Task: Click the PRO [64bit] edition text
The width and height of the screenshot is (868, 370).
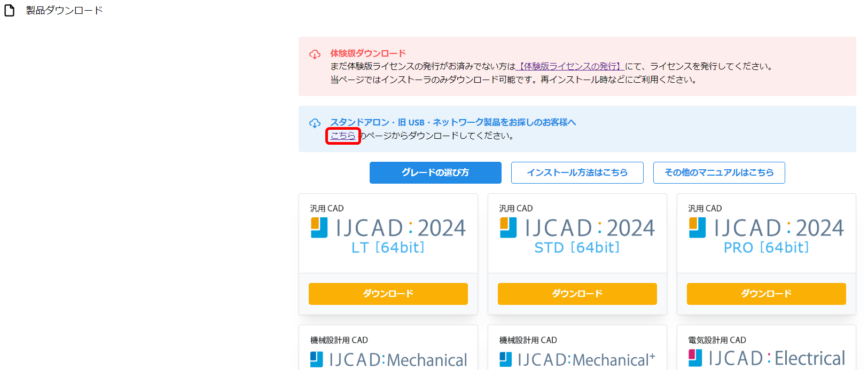Action: click(767, 248)
